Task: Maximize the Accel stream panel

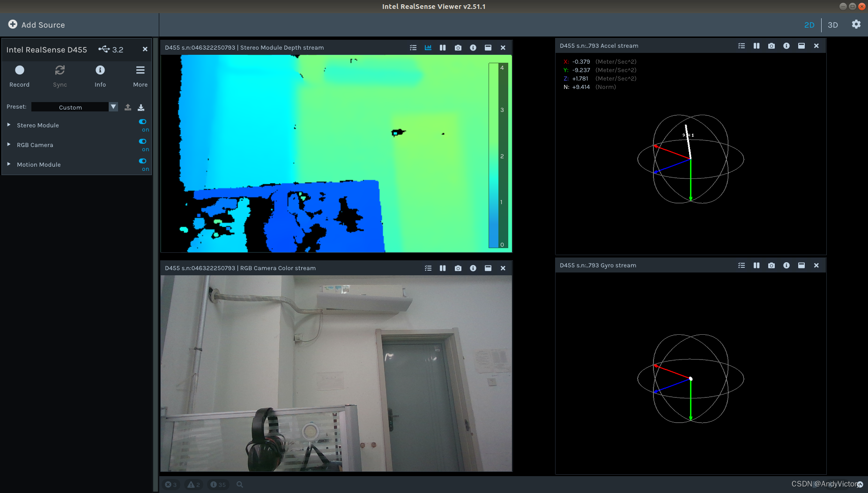Action: click(x=801, y=46)
